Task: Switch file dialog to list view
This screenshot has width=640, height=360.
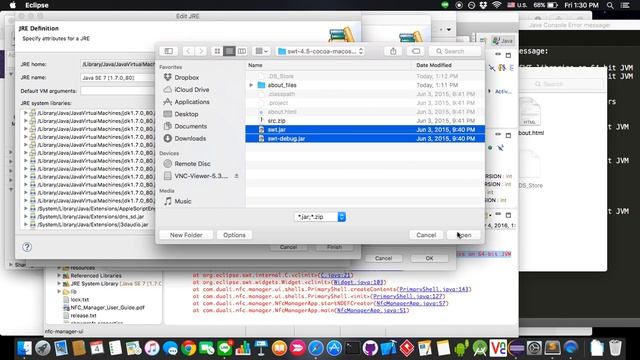Action: pyautogui.click(x=229, y=51)
